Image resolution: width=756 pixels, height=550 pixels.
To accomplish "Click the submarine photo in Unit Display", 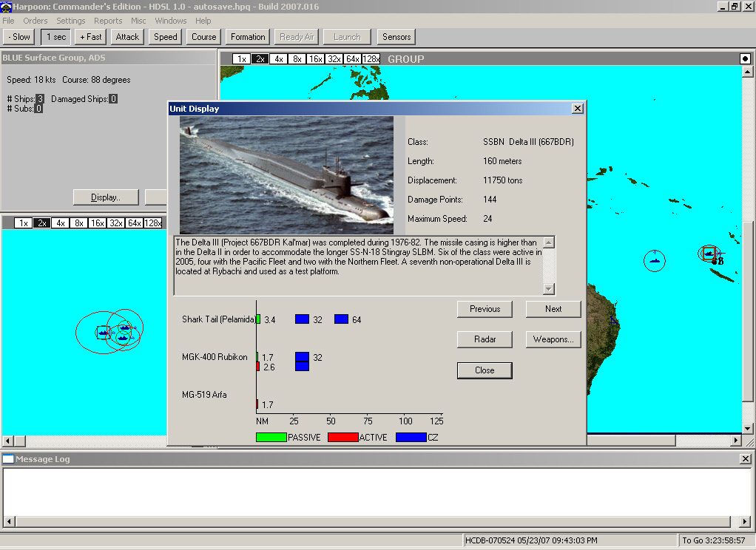I will 286,175.
